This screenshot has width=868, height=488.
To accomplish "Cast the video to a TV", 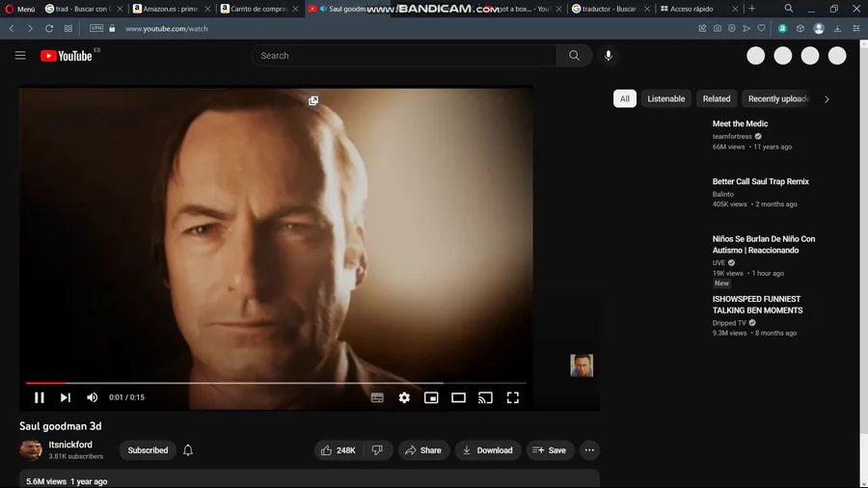I will [485, 397].
